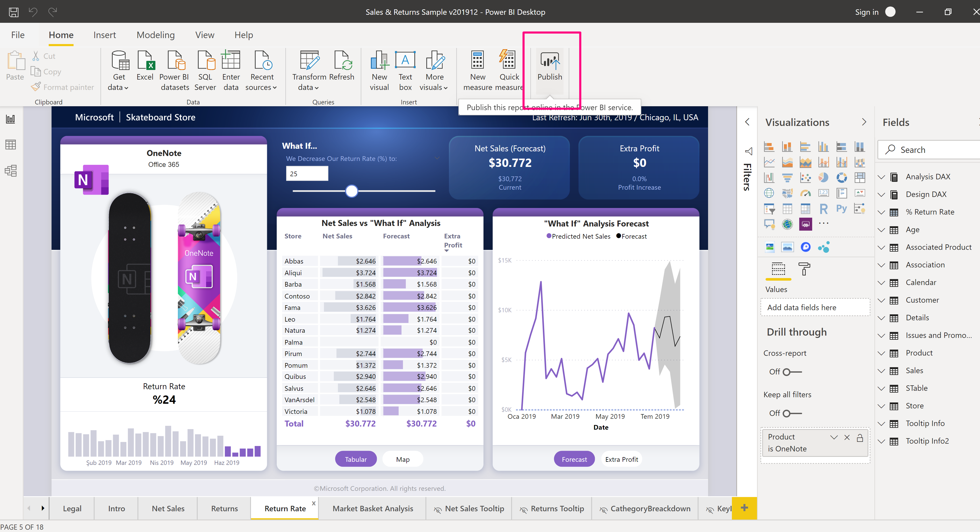Go to the Returns page tab
This screenshot has height=532, width=980.
coord(225,508)
